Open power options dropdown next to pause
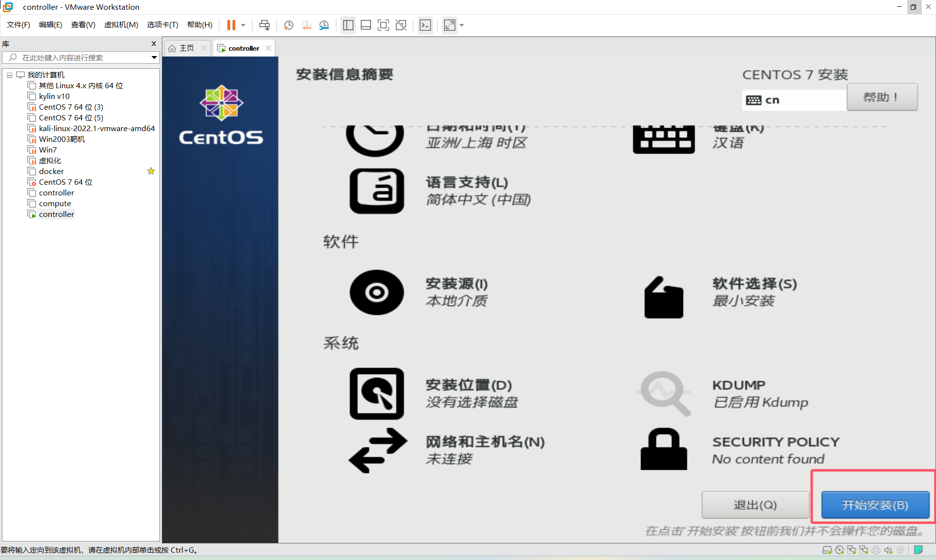 coord(243,25)
